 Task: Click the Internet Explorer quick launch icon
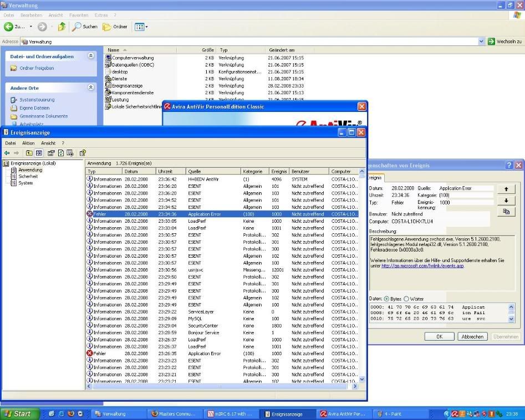pos(61,414)
